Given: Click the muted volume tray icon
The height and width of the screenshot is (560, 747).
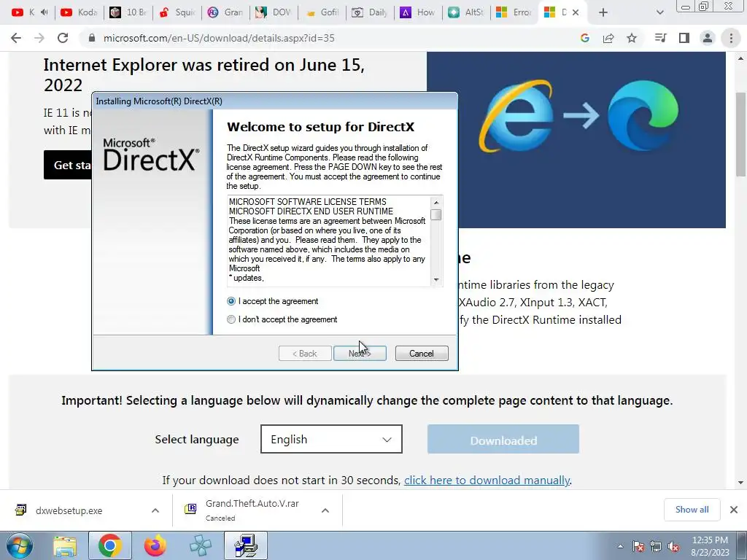Looking at the screenshot, I should (x=673, y=547).
